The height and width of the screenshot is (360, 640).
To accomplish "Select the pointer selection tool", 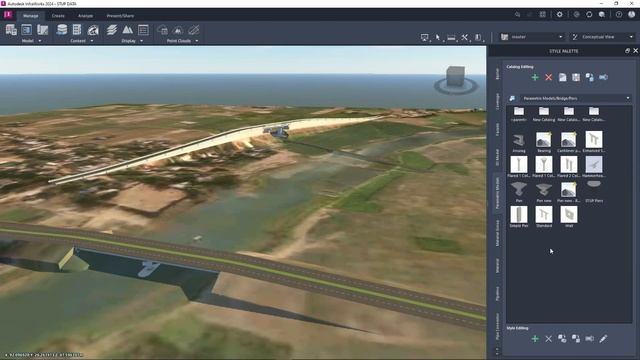I will 438,38.
